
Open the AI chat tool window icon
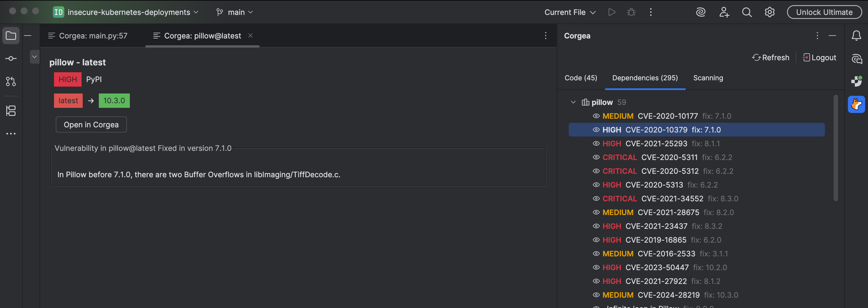[x=856, y=59]
